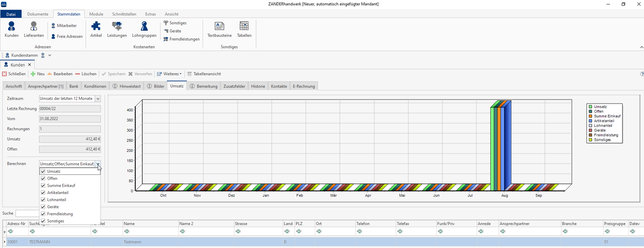Select the TESTMANN customer row
This screenshot has height=248, width=644.
[x=39, y=242]
